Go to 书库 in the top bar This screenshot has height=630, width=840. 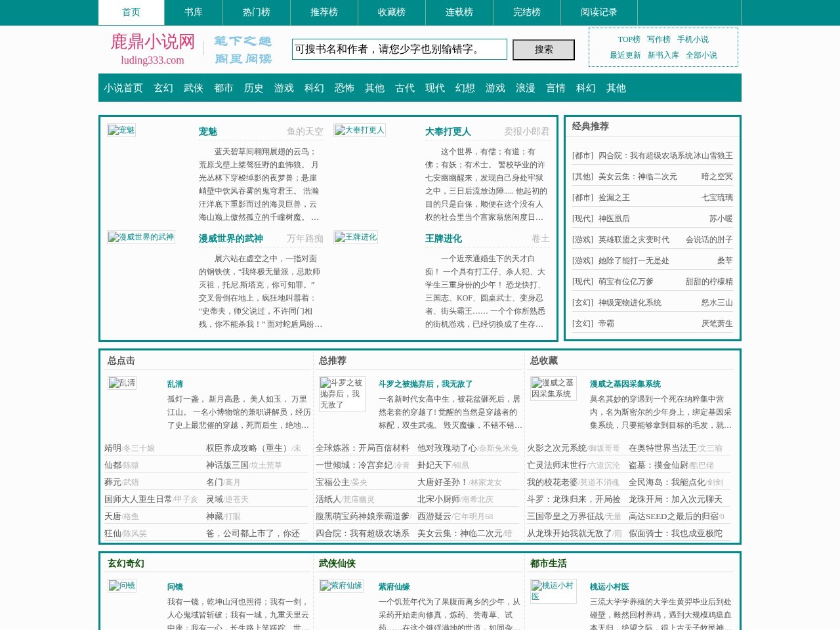pos(194,12)
